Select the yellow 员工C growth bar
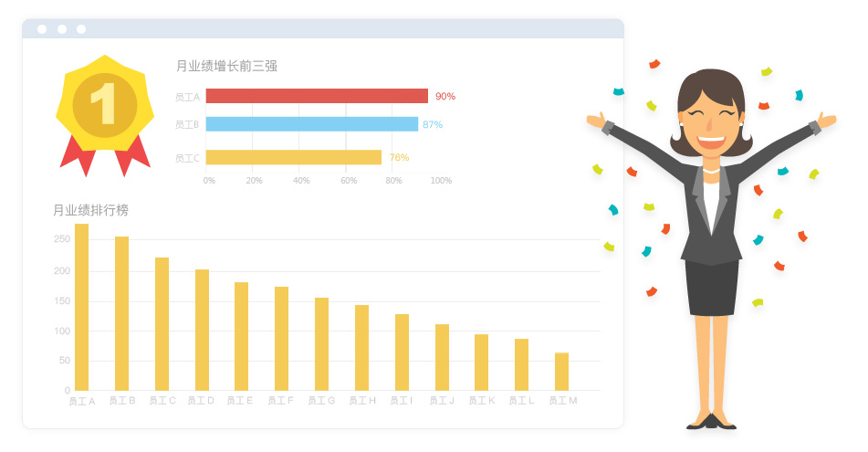Image resolution: width=868 pixels, height=452 pixels. point(293,157)
